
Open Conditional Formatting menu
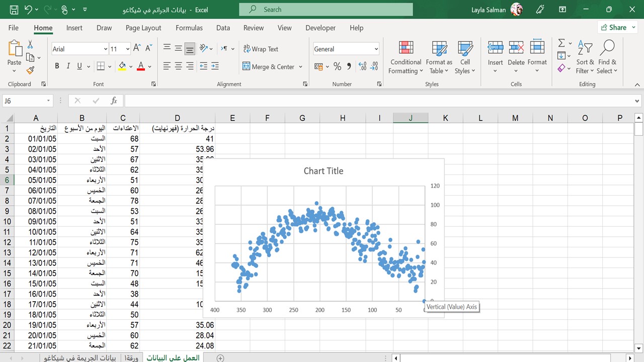click(x=406, y=58)
